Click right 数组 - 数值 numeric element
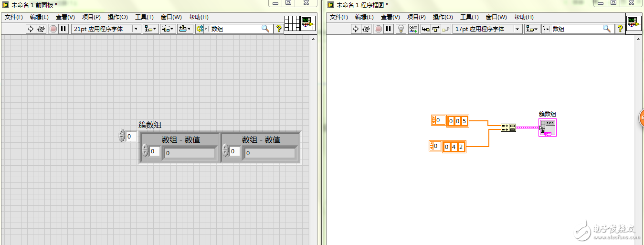Image resolution: width=644 pixels, height=245 pixels. (x=269, y=153)
